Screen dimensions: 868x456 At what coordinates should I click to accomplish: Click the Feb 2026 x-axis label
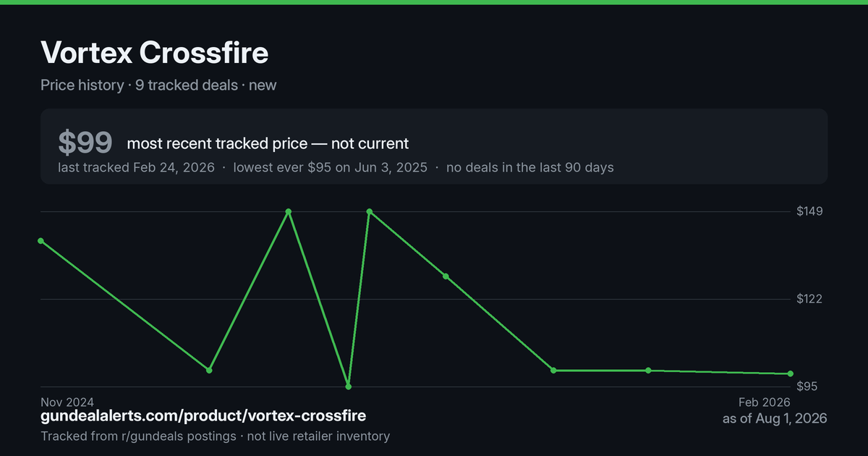[x=765, y=402]
